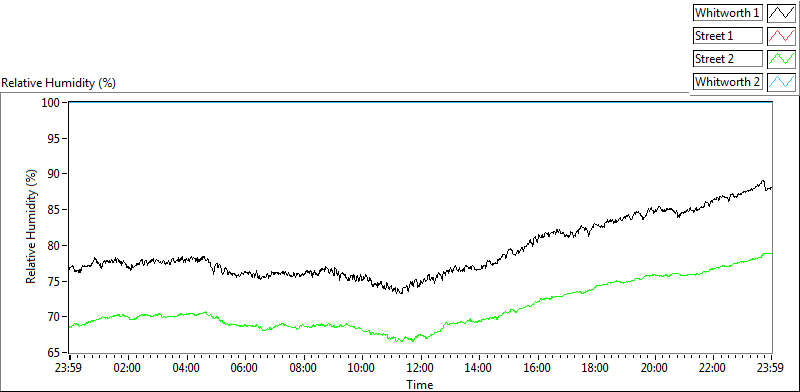800x392 pixels.
Task: Click the 20:00 time axis label
Action: click(655, 368)
